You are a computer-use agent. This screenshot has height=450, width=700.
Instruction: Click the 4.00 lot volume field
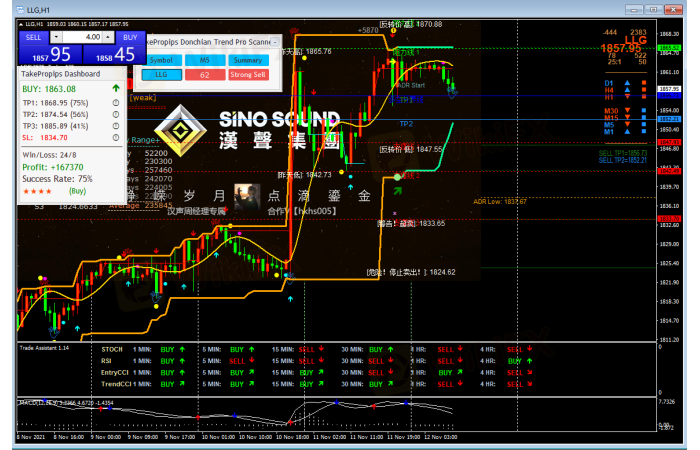[83, 36]
